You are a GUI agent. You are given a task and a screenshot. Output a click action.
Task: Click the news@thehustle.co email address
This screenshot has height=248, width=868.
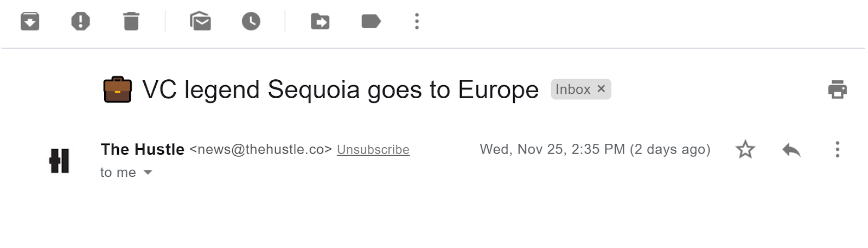pyautogui.click(x=260, y=150)
